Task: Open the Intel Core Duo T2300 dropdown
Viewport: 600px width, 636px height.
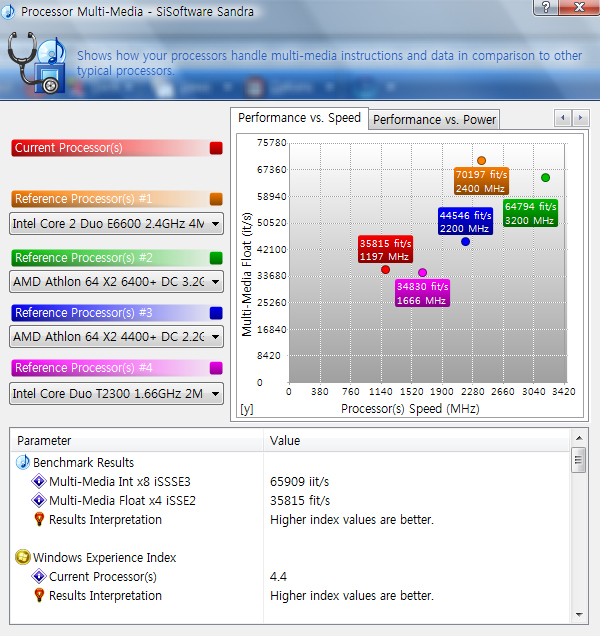Action: pyautogui.click(x=116, y=393)
